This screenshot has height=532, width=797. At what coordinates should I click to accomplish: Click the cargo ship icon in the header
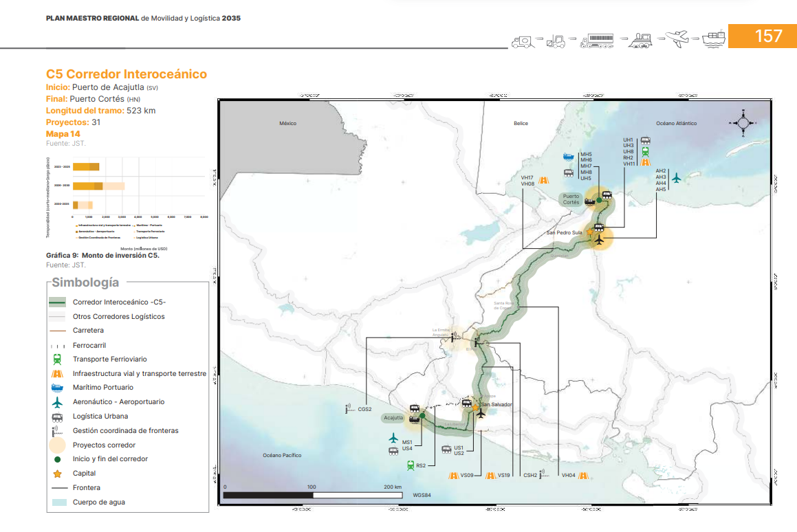click(x=713, y=38)
